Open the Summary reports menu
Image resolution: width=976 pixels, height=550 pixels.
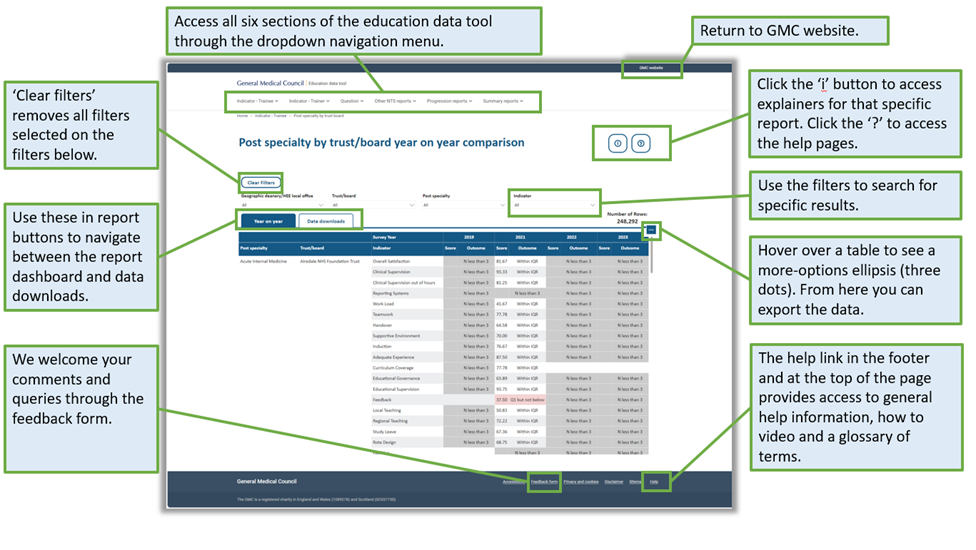(503, 101)
